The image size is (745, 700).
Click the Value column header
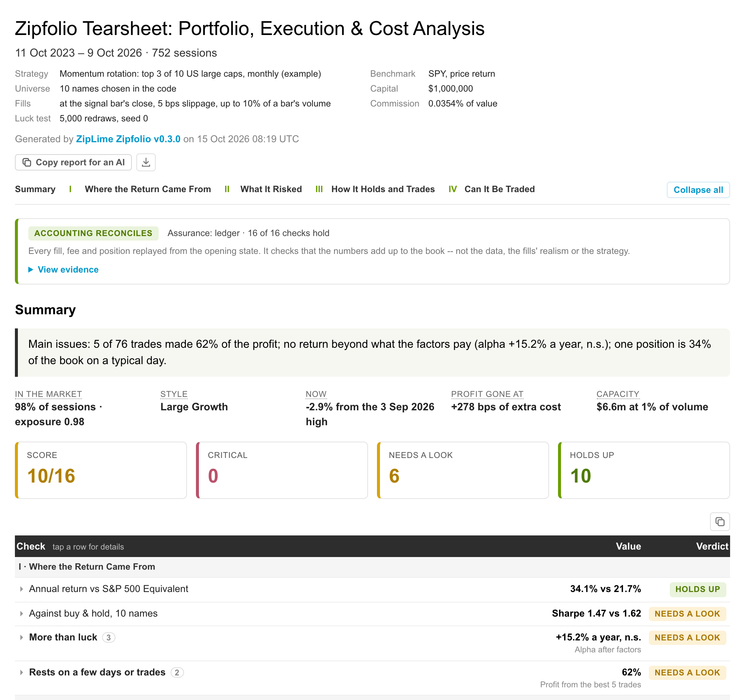click(628, 547)
